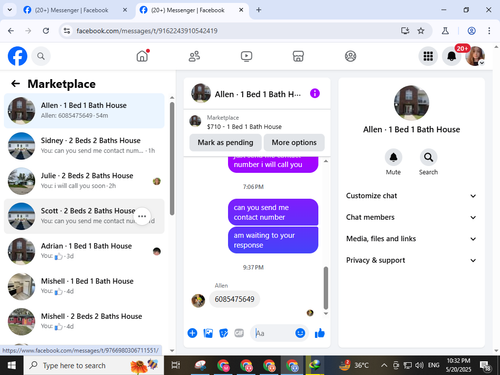Go to the Home feed icon
500x375 pixels.
pyautogui.click(x=142, y=56)
